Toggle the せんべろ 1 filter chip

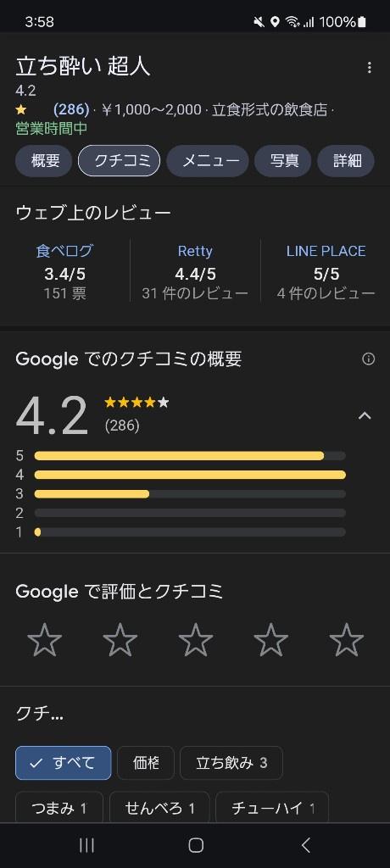point(159,808)
